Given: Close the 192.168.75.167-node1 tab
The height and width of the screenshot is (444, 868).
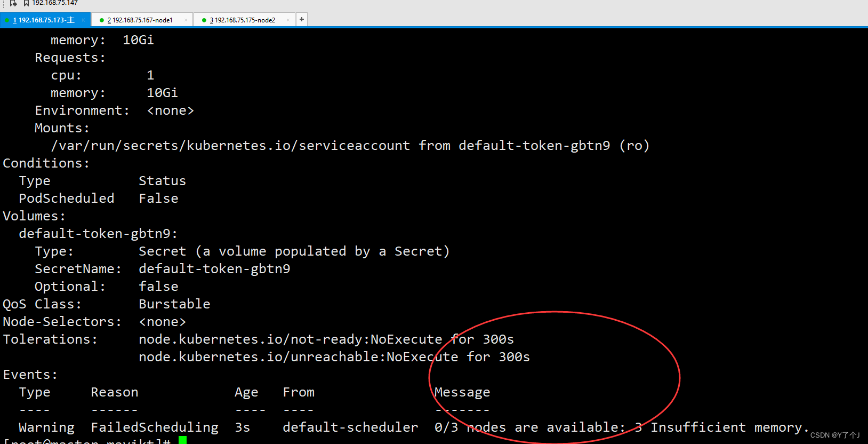Looking at the screenshot, I should tap(186, 20).
